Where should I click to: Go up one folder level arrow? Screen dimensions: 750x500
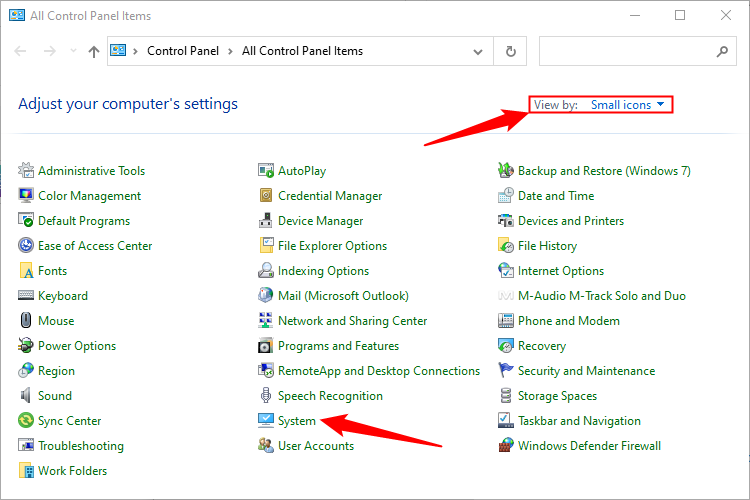(94, 51)
